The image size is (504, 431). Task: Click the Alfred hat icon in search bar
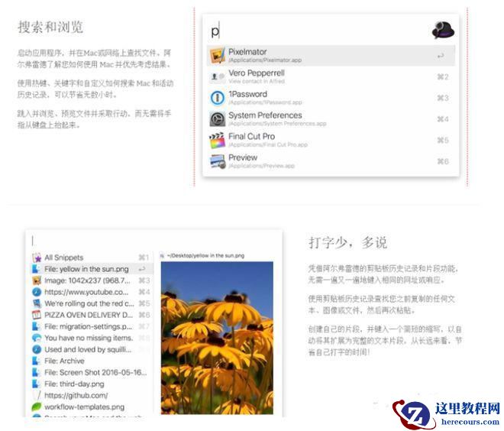(x=443, y=30)
